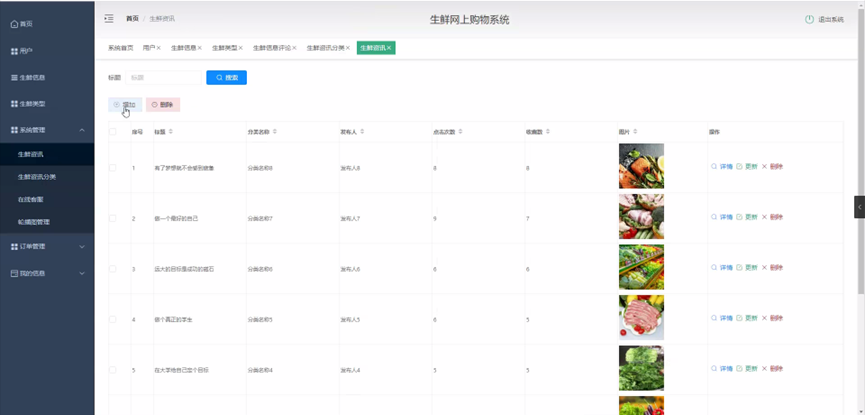865x415 pixels.
Task: Collapse the 系统管理 menu using its chevron
Action: tap(82, 130)
